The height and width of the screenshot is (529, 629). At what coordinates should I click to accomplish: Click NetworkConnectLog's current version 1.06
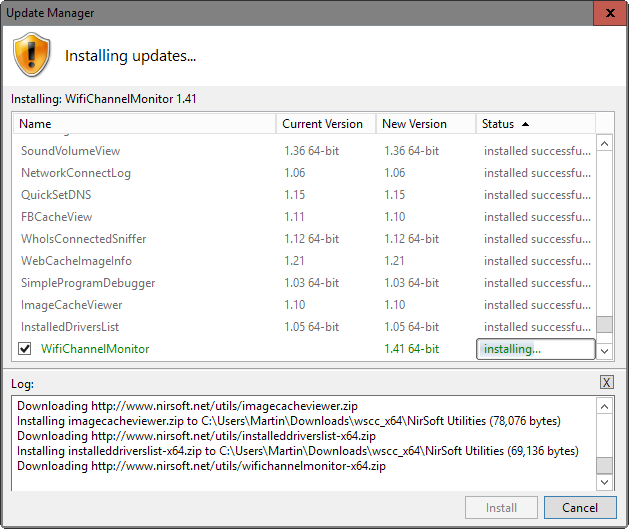point(294,173)
